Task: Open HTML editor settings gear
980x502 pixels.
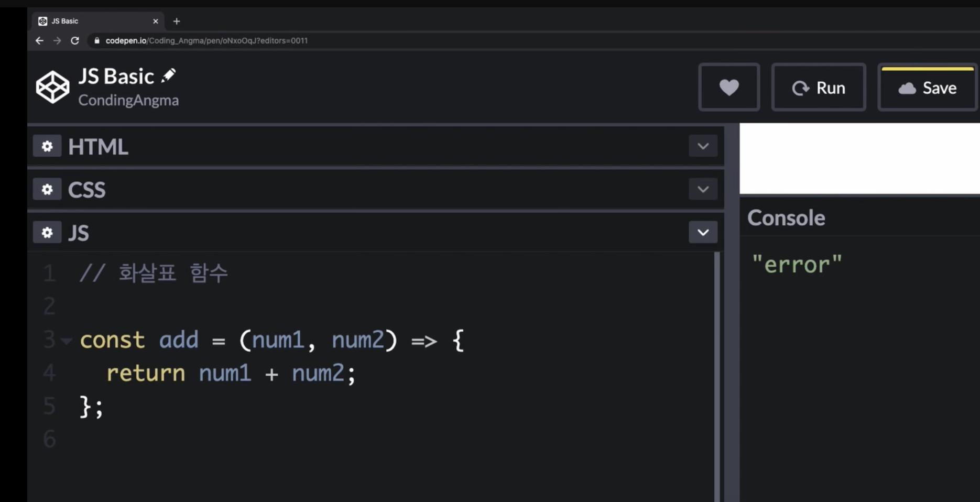Action: pyautogui.click(x=47, y=146)
